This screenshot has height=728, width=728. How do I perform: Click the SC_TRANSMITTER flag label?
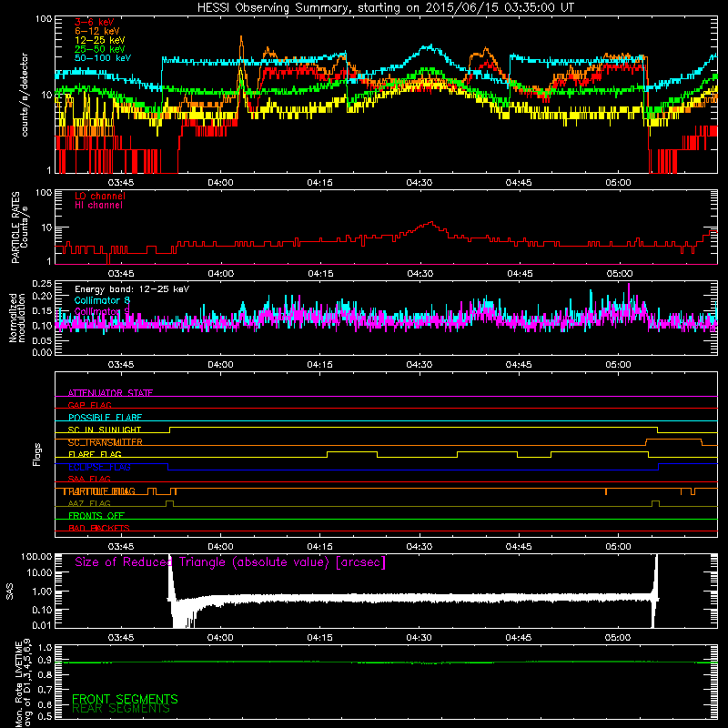[105, 442]
